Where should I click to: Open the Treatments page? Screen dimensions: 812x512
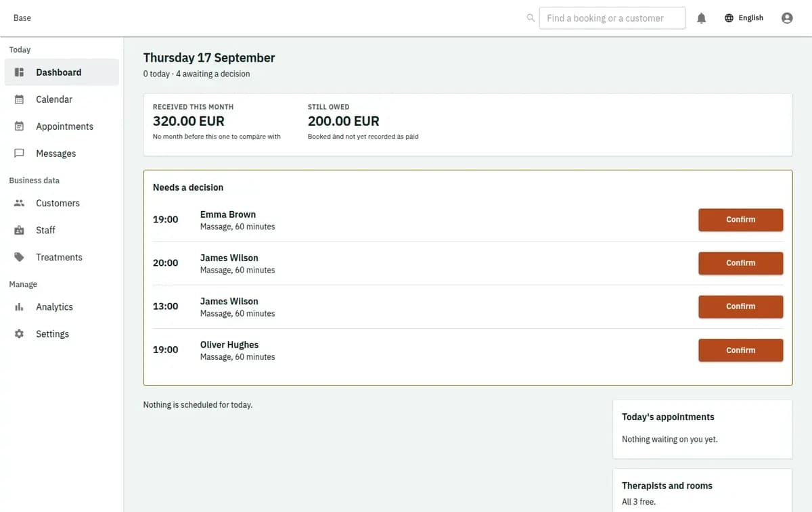(62, 257)
